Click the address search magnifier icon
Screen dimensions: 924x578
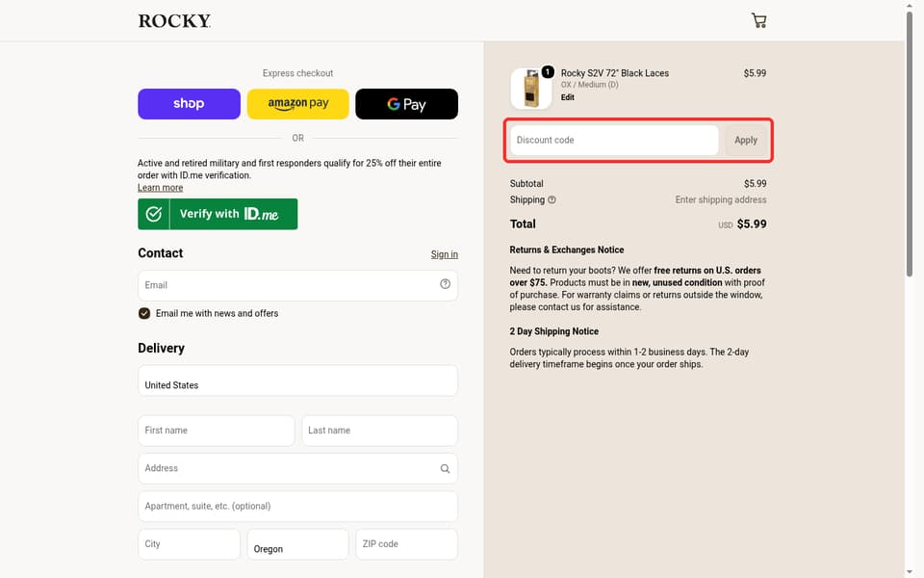(445, 468)
